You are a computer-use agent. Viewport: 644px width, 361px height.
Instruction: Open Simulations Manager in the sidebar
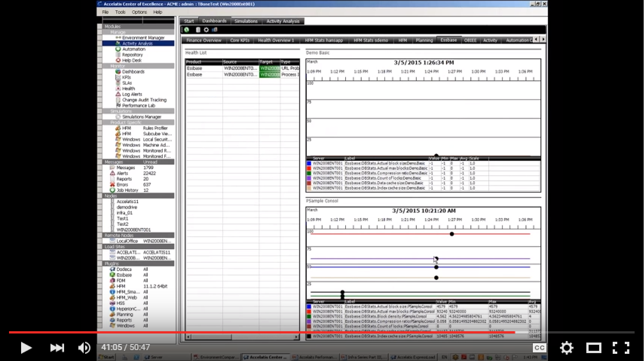click(x=141, y=117)
